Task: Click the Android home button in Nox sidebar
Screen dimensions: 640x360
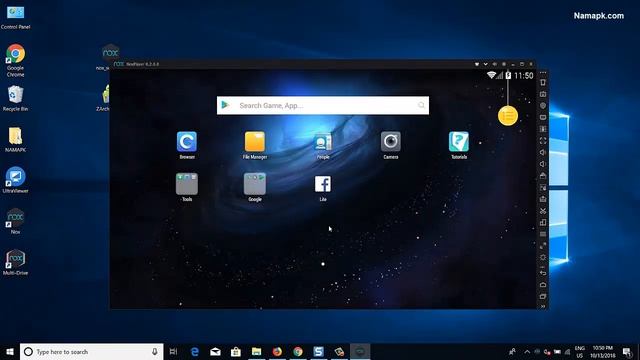Action: pos(543,284)
